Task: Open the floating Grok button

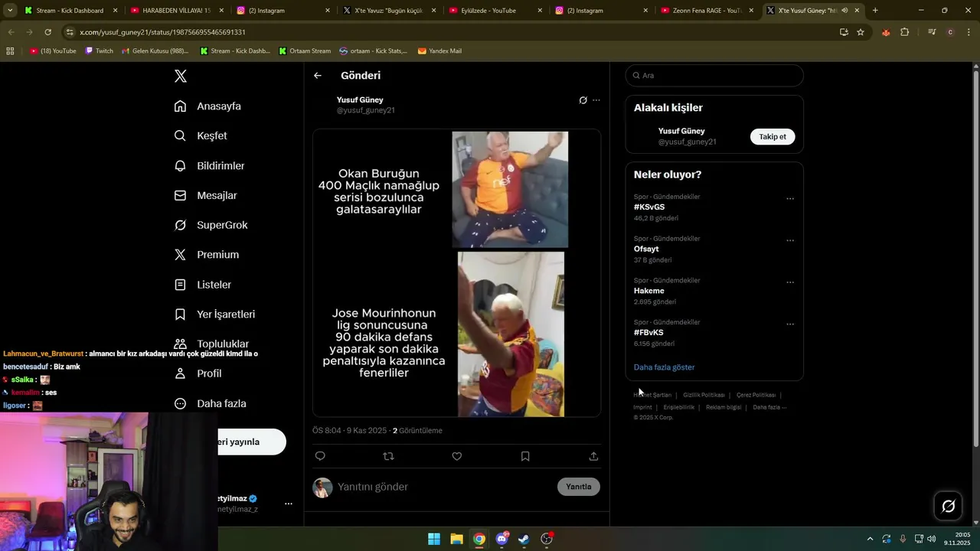Action: click(x=948, y=506)
